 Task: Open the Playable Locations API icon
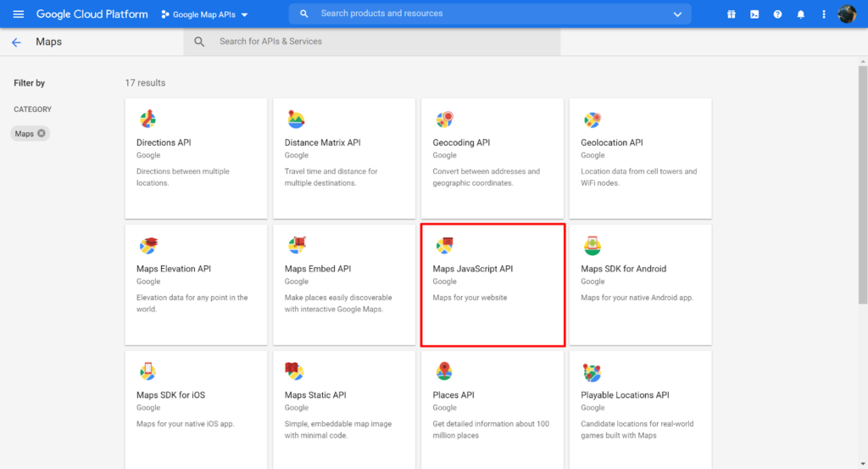coord(592,372)
